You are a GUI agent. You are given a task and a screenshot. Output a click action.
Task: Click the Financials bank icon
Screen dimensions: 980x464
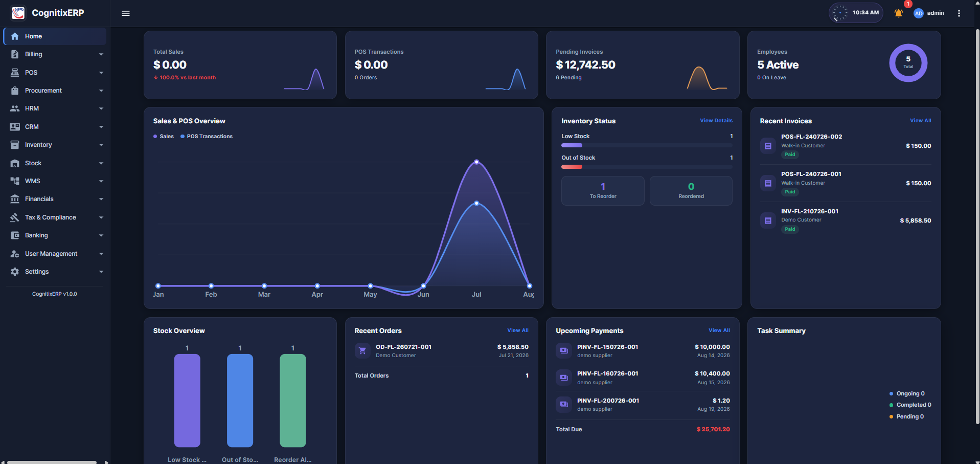click(x=15, y=199)
